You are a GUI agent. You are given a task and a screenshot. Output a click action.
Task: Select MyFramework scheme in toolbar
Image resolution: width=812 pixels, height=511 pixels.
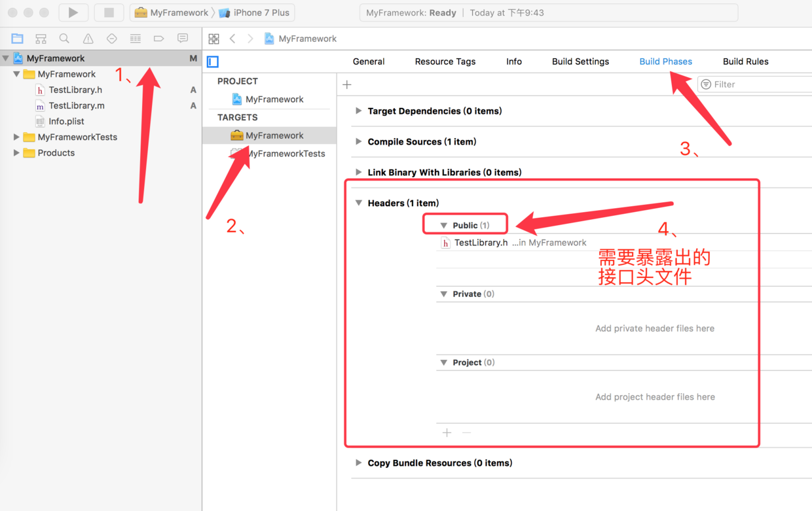pyautogui.click(x=172, y=12)
